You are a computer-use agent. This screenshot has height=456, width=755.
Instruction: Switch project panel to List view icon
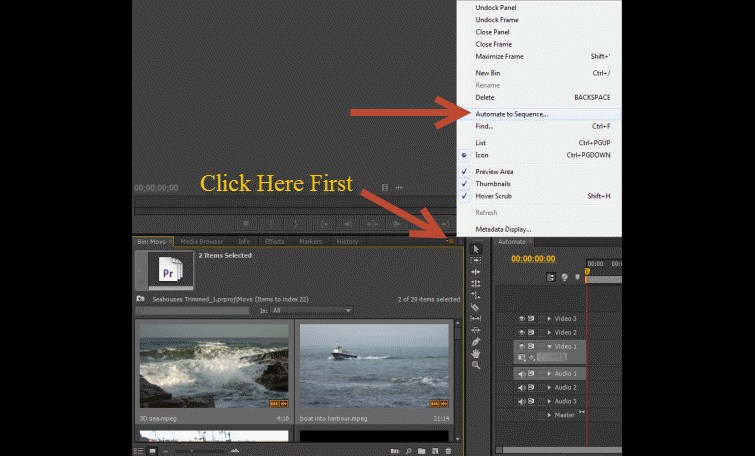(138, 451)
